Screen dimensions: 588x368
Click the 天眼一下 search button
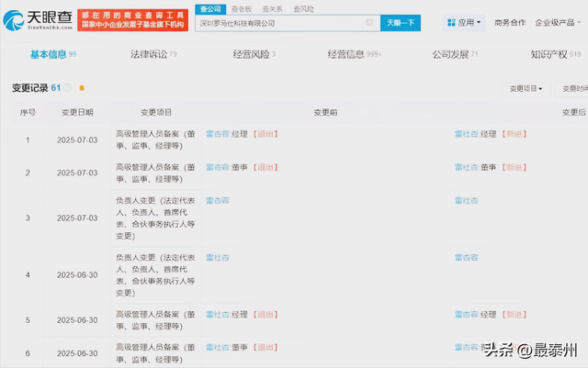pyautogui.click(x=401, y=23)
